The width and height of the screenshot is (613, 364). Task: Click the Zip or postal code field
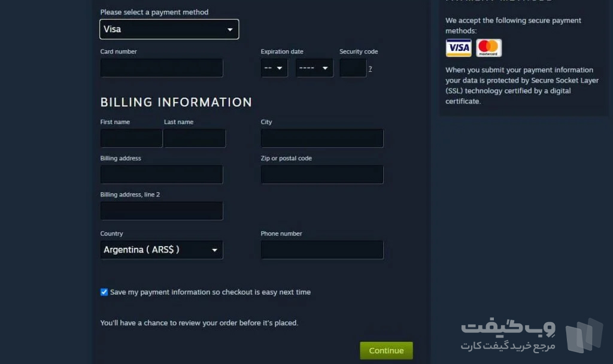[x=322, y=174]
